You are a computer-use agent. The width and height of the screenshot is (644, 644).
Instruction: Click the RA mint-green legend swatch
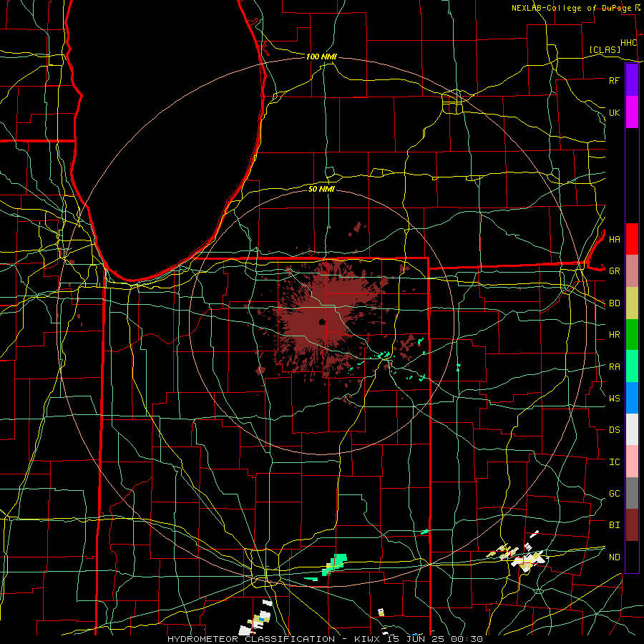(632, 366)
